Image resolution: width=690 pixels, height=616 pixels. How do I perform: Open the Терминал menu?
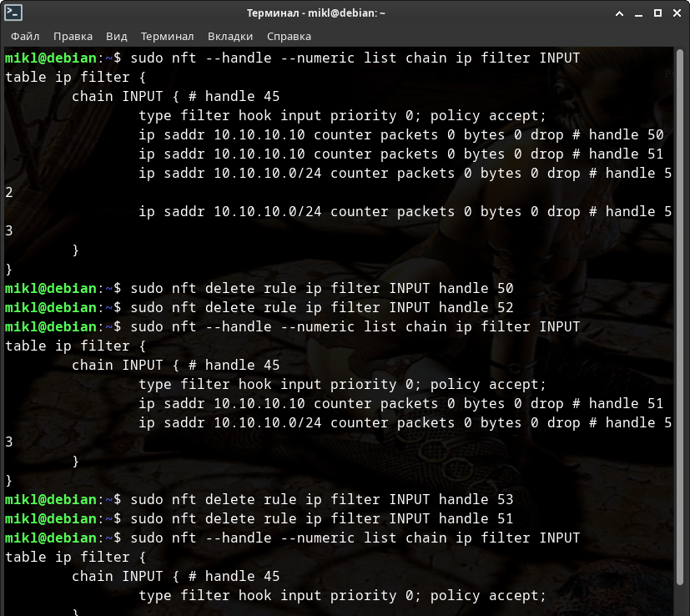(167, 37)
